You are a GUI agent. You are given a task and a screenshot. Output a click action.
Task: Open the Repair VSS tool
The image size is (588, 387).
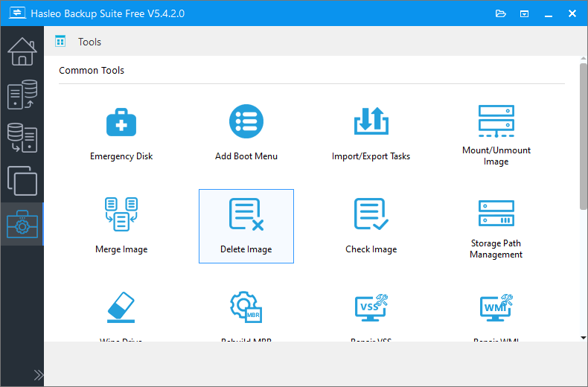tap(371, 307)
